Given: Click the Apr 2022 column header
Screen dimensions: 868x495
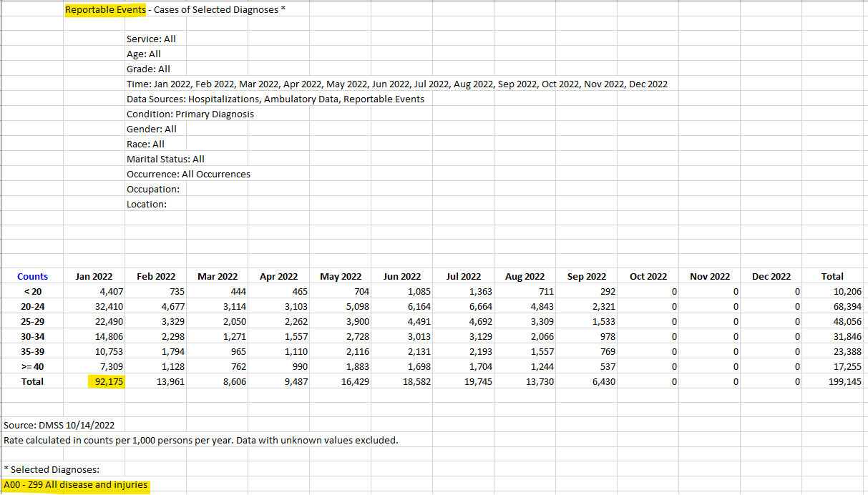Looking at the screenshot, I should tap(278, 276).
